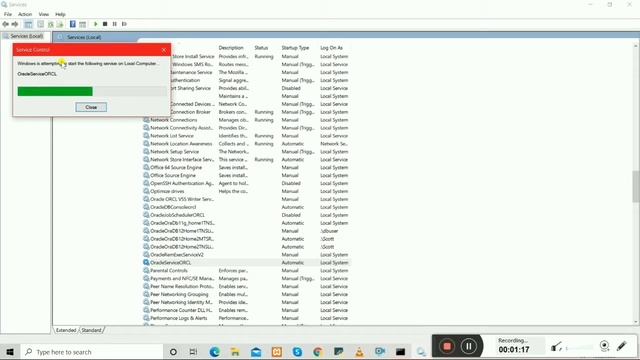Open VLC media player from the taskbar
Image resolution: width=640 pixels, height=360 pixels.
[x=359, y=351]
